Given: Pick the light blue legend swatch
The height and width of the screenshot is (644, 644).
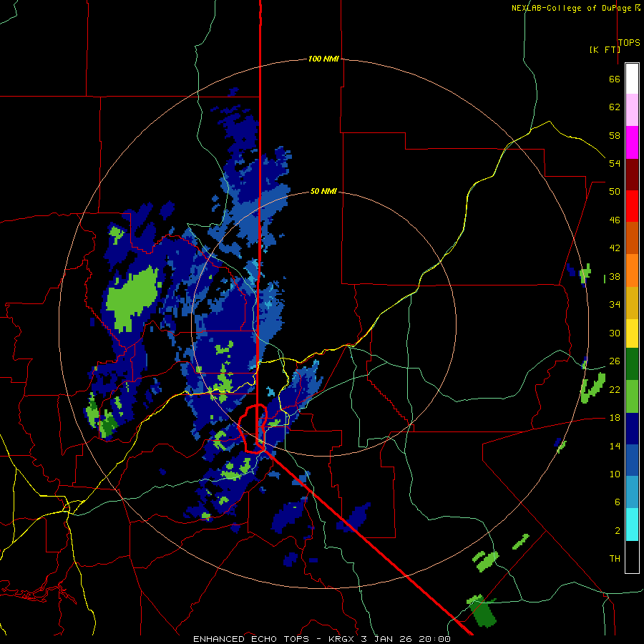Looking at the screenshot, I should pos(632,492).
